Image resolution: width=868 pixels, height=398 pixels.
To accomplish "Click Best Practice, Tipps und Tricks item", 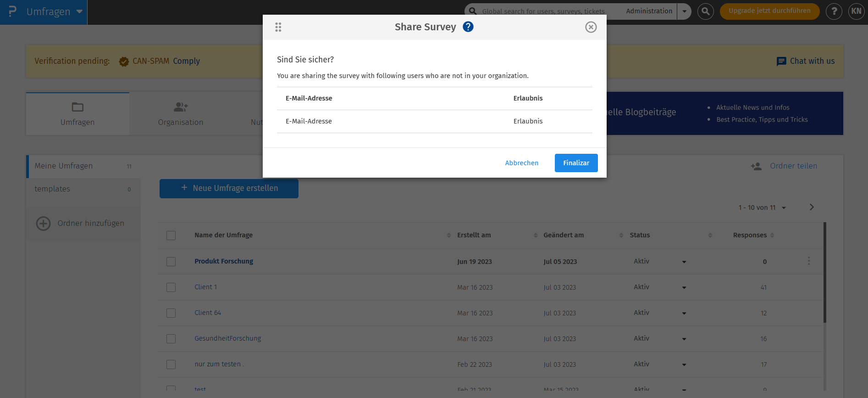I will tap(762, 119).
